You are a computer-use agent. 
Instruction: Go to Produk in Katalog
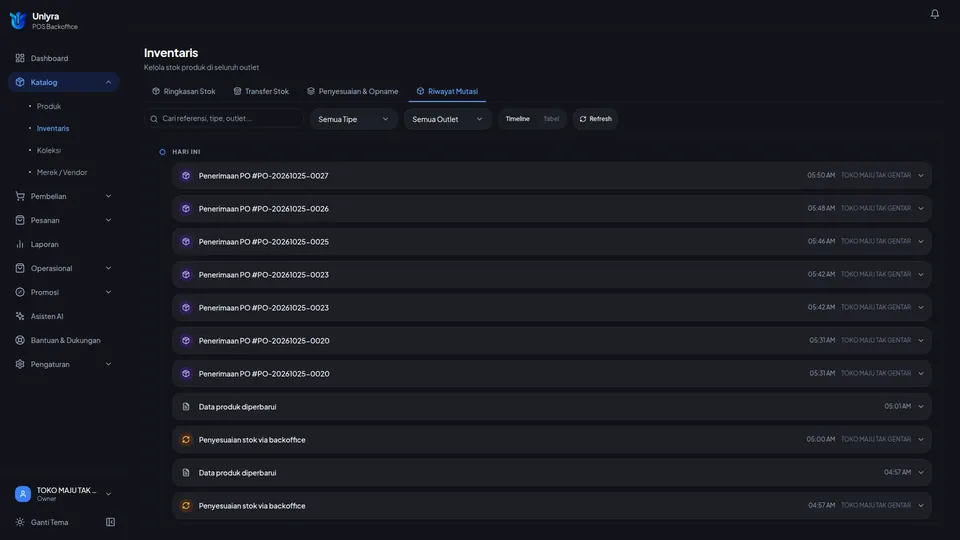tap(48, 106)
